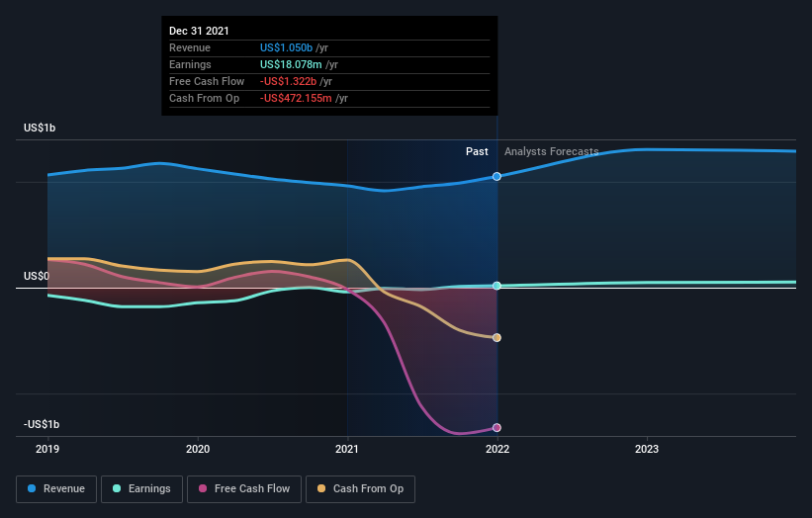812x518 pixels.
Task: Select the Cash From Op marker at 2022
Action: click(x=496, y=338)
